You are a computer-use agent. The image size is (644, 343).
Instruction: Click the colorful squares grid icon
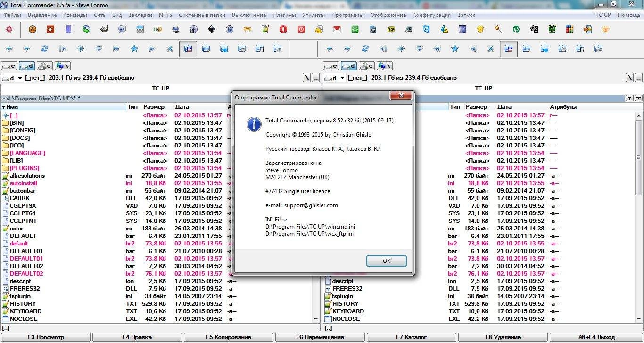tap(570, 29)
